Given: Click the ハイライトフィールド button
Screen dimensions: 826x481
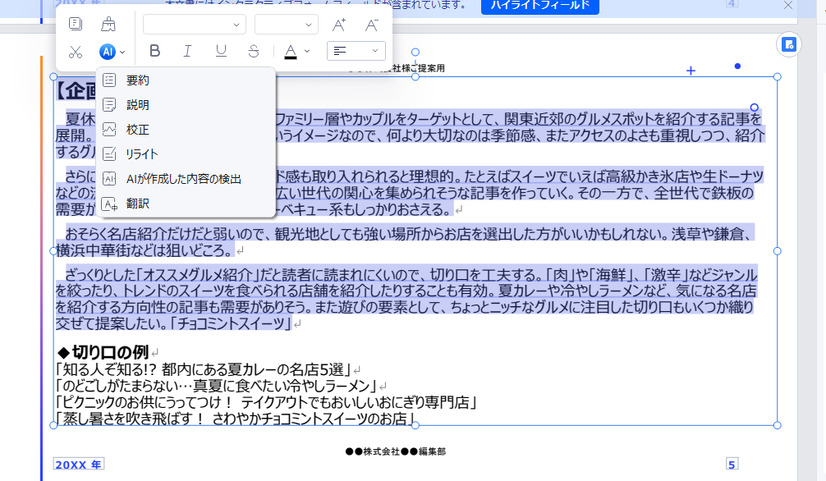Looking at the screenshot, I should coord(540,6).
